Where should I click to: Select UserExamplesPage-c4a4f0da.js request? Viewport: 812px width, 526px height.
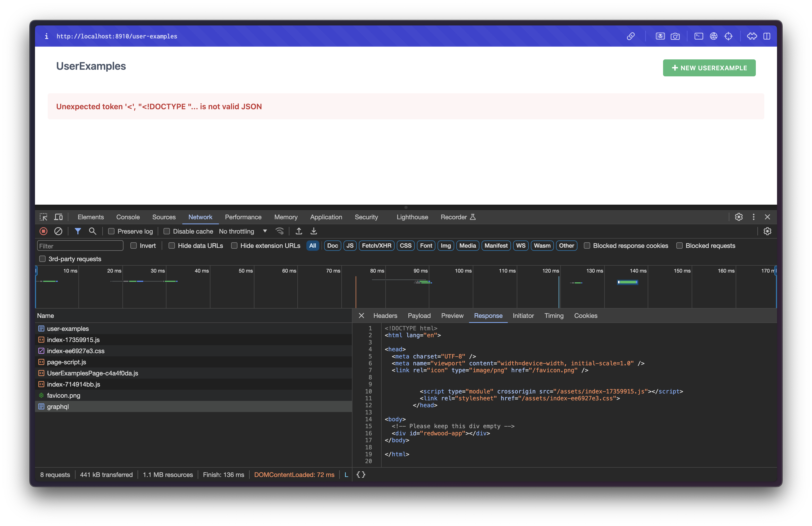pyautogui.click(x=193, y=373)
